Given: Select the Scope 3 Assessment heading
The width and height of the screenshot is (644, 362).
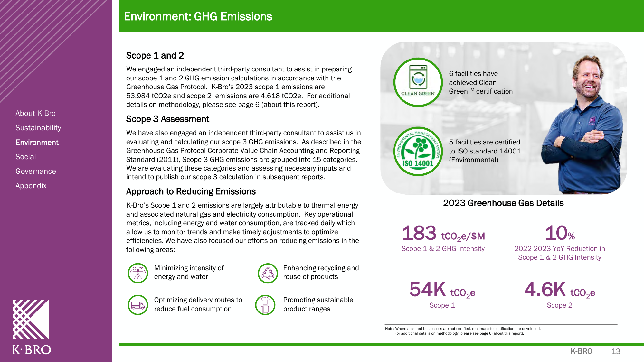Looking at the screenshot, I should coord(167,119).
